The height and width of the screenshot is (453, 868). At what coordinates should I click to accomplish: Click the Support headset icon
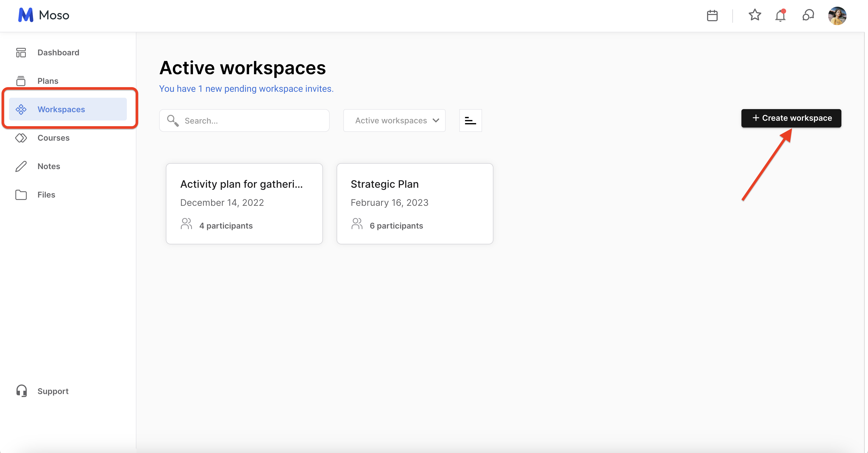21,391
